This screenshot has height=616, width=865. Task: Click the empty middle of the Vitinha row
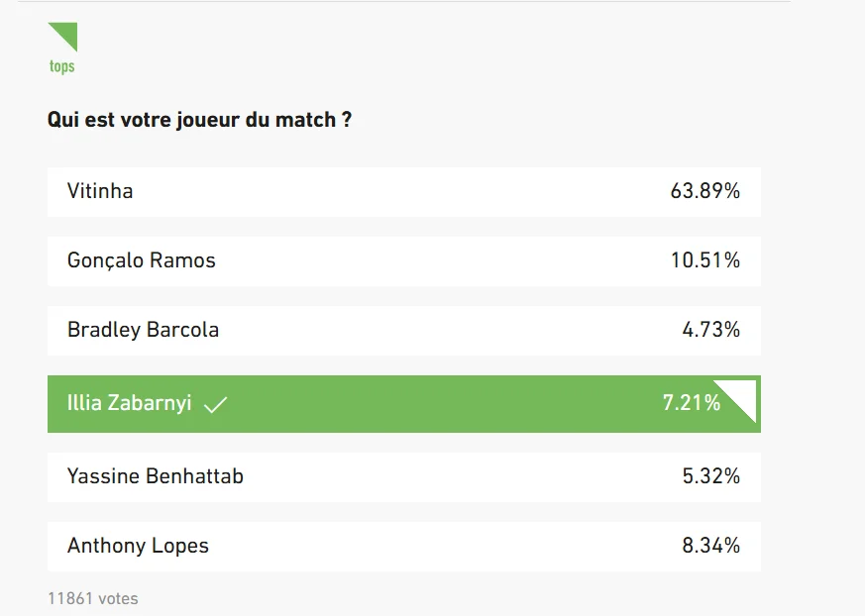click(396, 191)
